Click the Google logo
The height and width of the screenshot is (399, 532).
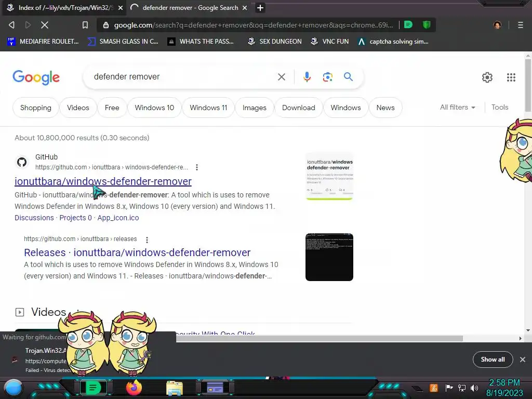[x=36, y=77]
